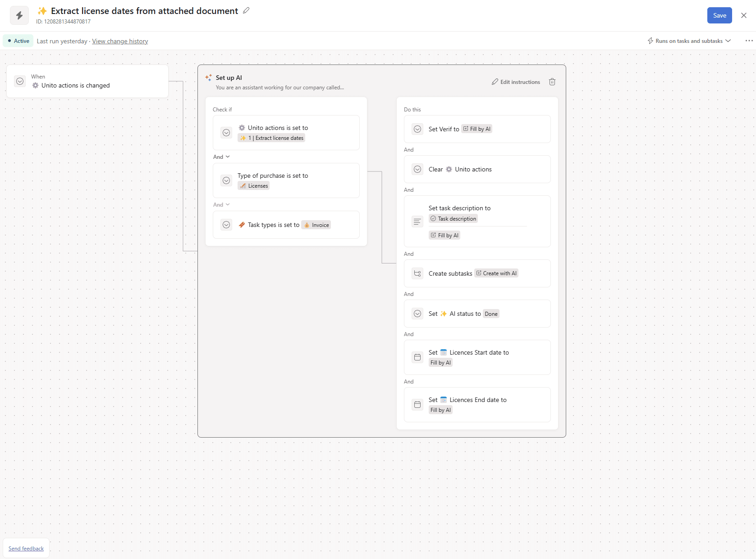Click the calendar icon for Licences End date
Screen dimensions: 756x559
[x=417, y=405]
